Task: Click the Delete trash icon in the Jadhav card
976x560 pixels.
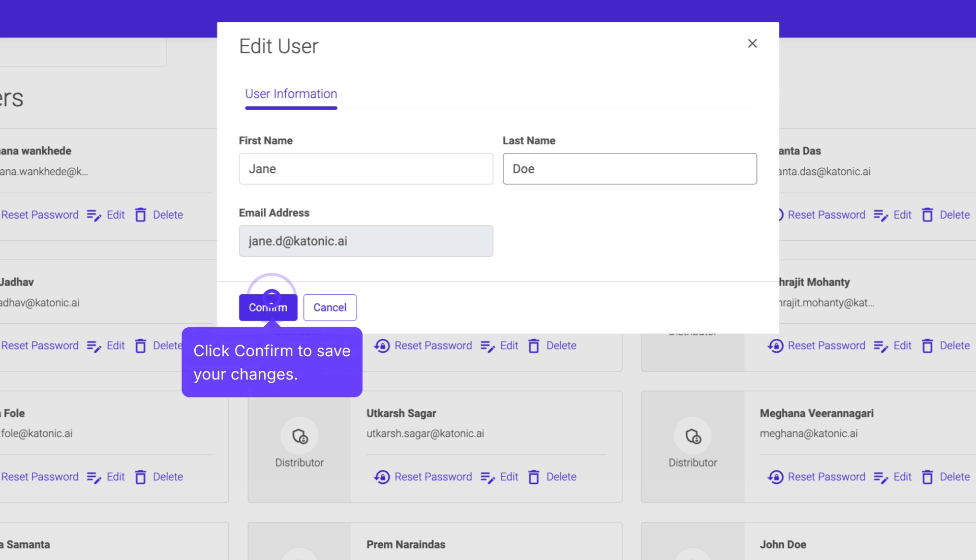Action: click(x=141, y=346)
